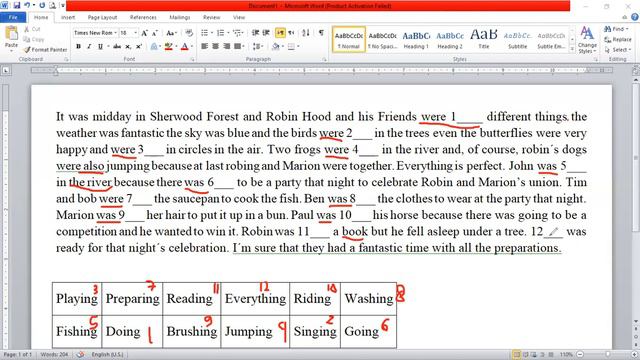Open the File tab
The height and width of the screenshot is (360, 640).
(x=13, y=17)
